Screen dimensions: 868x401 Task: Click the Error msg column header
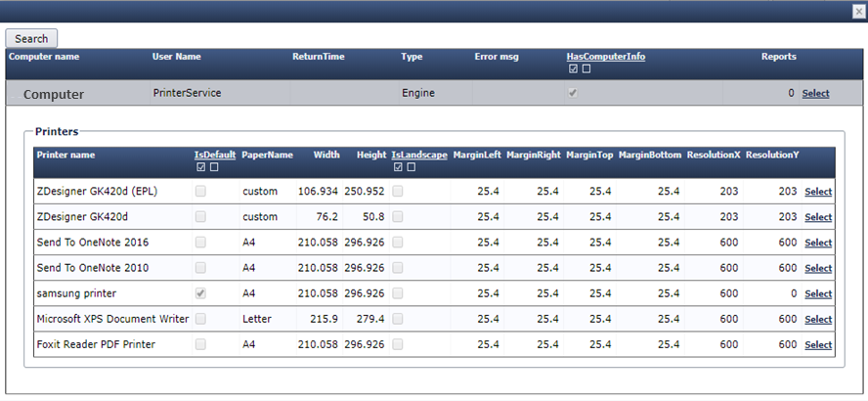[497, 57]
